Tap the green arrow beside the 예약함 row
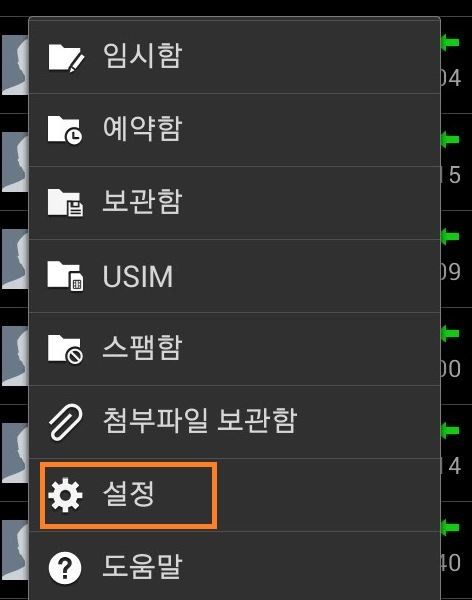The image size is (472, 600). click(x=449, y=139)
